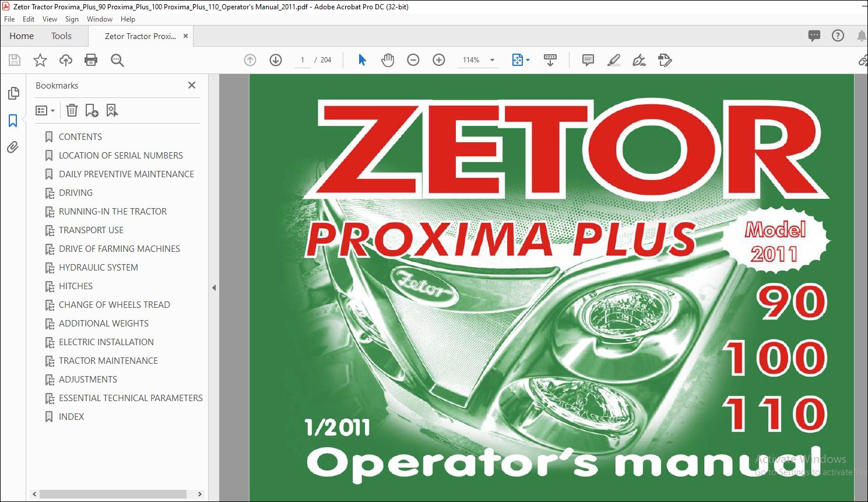The image size is (868, 502).
Task: Click the Find text magnifier icon
Action: tap(117, 60)
